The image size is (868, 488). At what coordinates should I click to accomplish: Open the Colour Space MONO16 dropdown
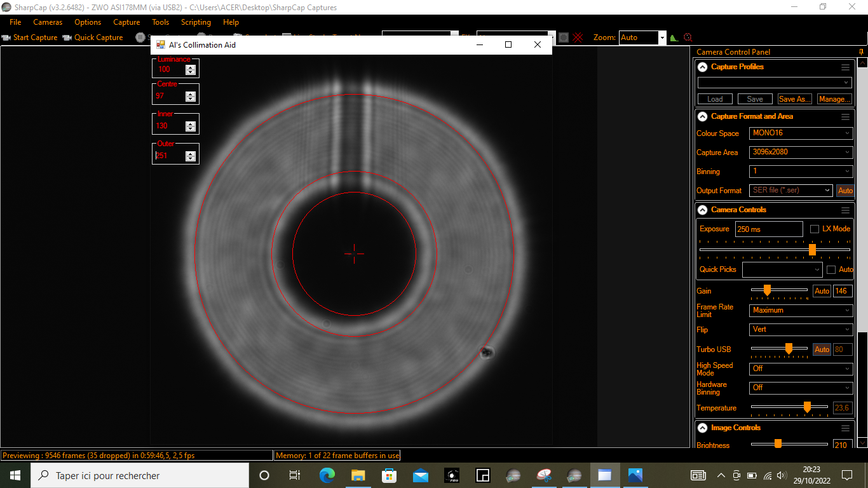801,133
